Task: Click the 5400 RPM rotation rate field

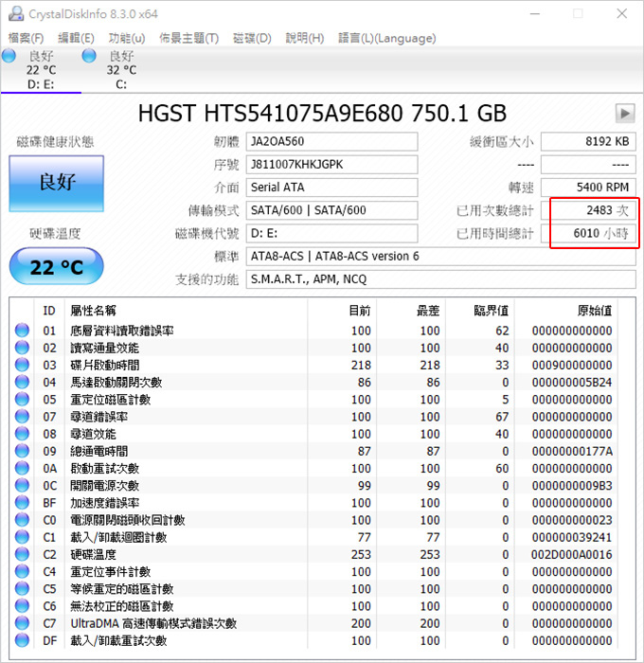Action: [x=588, y=188]
